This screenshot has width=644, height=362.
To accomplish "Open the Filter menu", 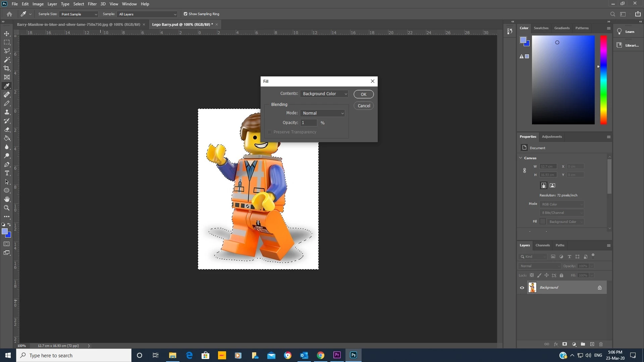I will tap(92, 4).
